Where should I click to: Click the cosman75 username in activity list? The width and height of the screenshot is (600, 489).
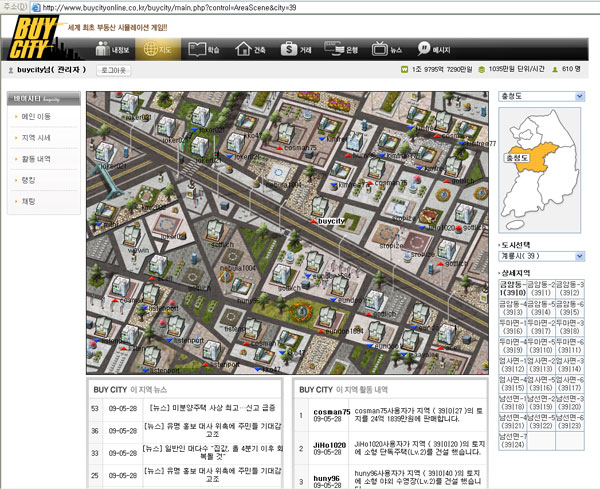[x=331, y=411]
